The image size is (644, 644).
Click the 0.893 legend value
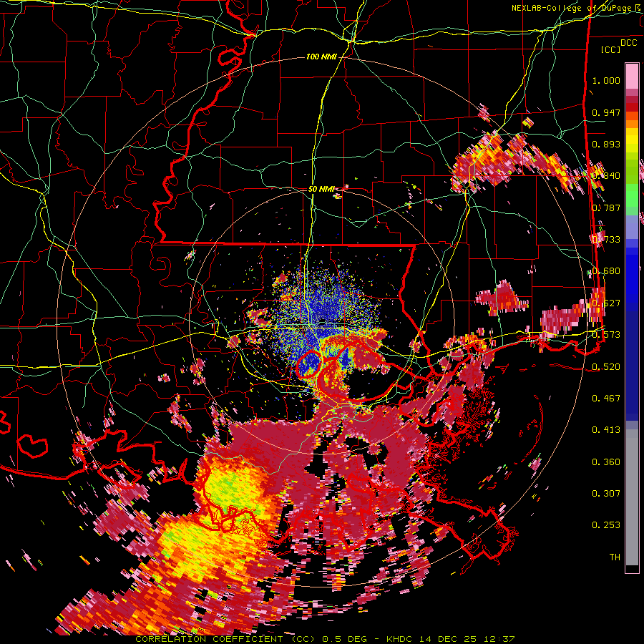coord(606,144)
